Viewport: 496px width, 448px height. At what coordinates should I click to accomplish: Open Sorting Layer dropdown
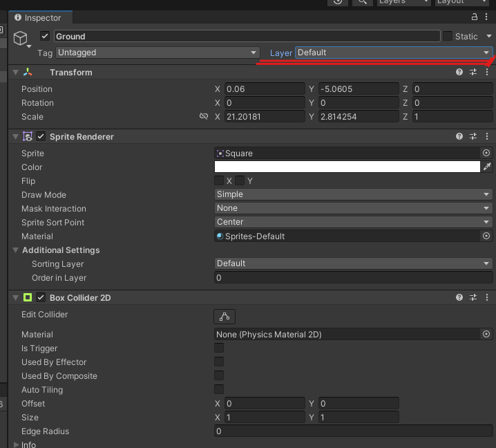pos(353,263)
